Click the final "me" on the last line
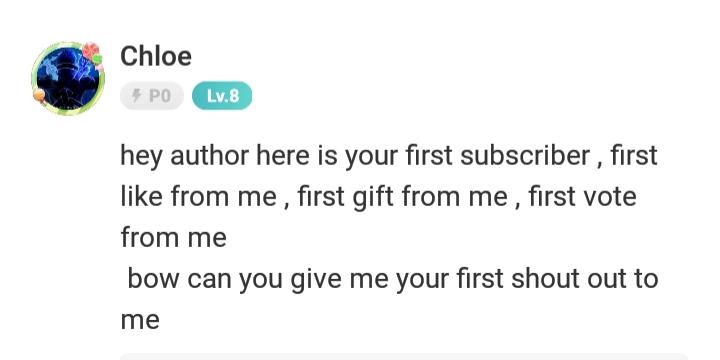Viewport: 720px width, 360px height. [x=140, y=320]
